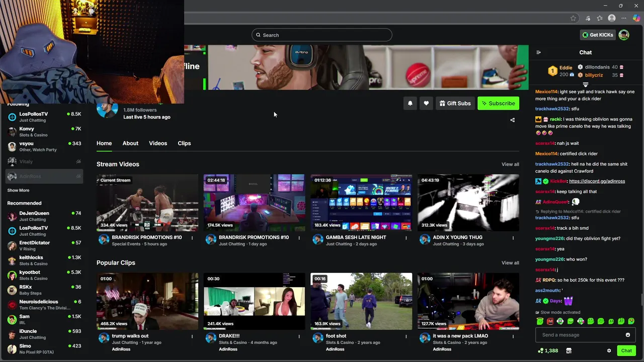
Task: View all Popular Clips
Action: 510,263
